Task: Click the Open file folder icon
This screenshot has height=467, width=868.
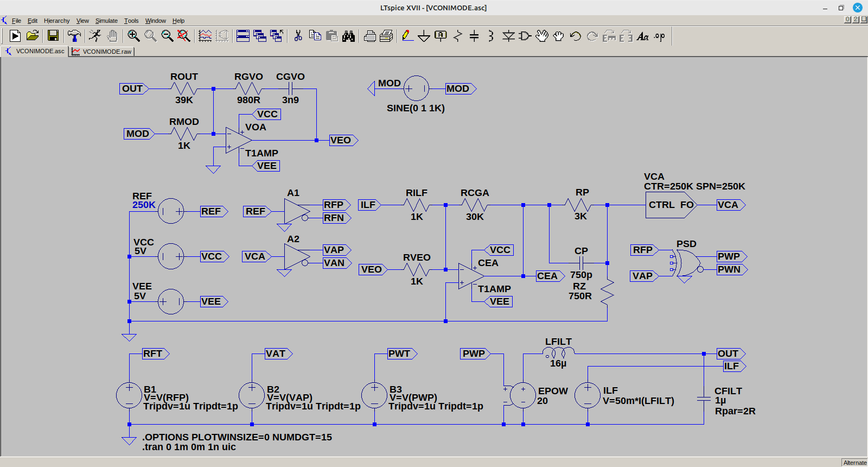Action: [33, 36]
